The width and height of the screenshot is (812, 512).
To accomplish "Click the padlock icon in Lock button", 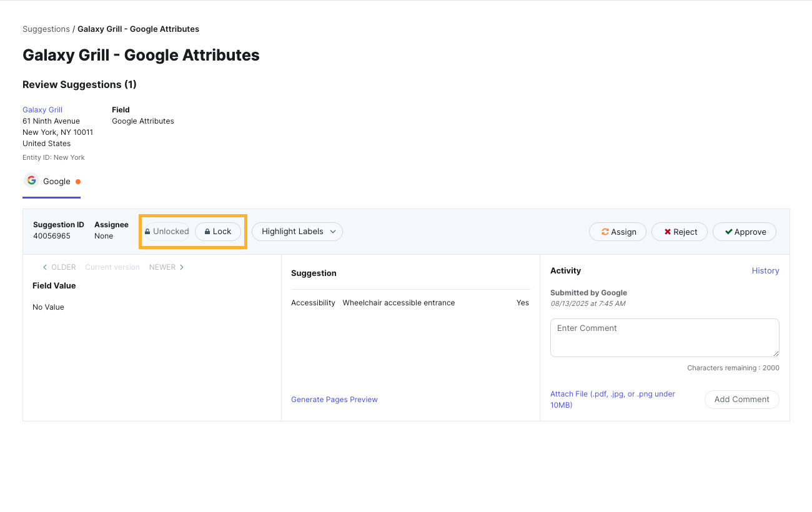I will coord(207,232).
